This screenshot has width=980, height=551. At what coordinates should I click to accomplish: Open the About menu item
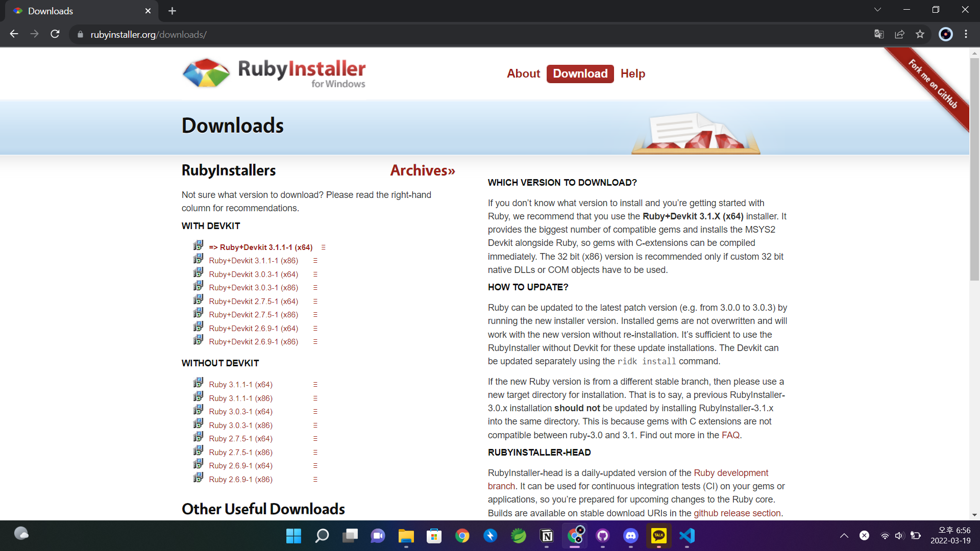[x=523, y=73]
